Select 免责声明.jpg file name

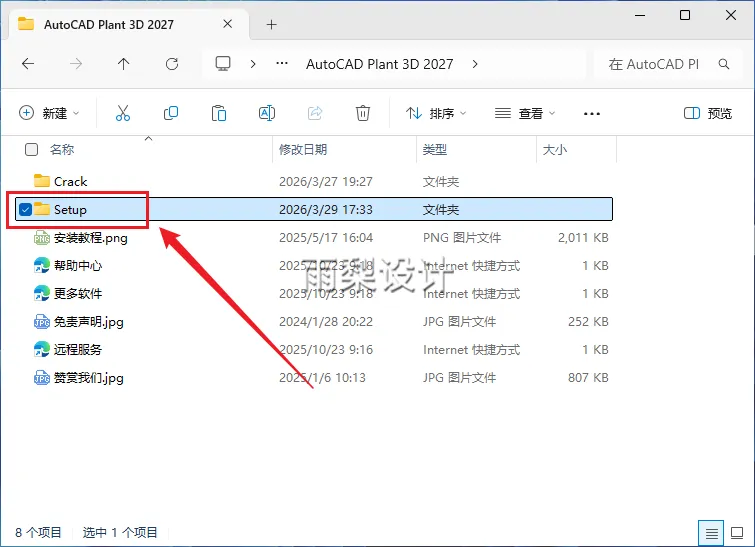89,322
